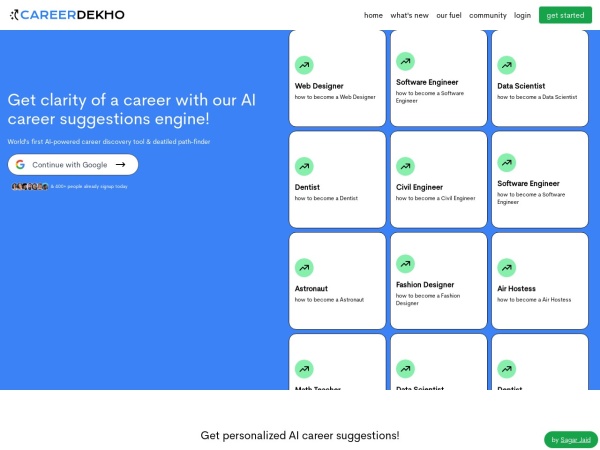The width and height of the screenshot is (600, 450).
Task: Open the home menu item
Action: point(373,15)
